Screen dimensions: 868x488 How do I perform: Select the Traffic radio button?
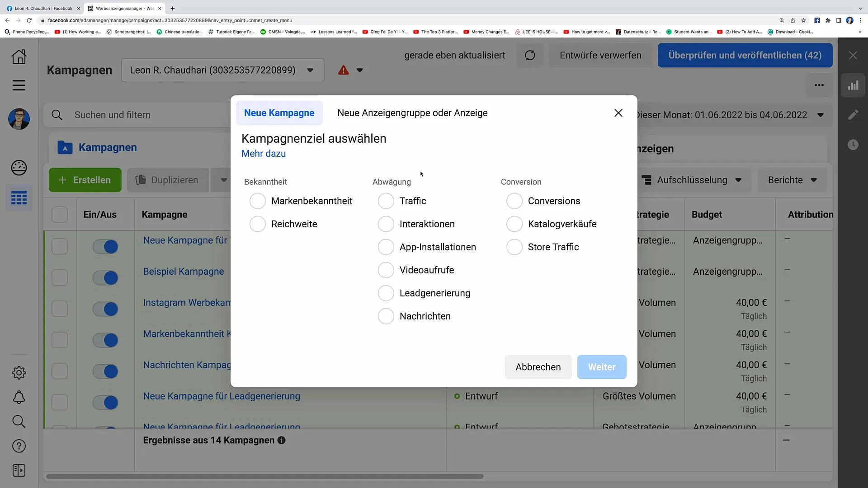click(386, 201)
